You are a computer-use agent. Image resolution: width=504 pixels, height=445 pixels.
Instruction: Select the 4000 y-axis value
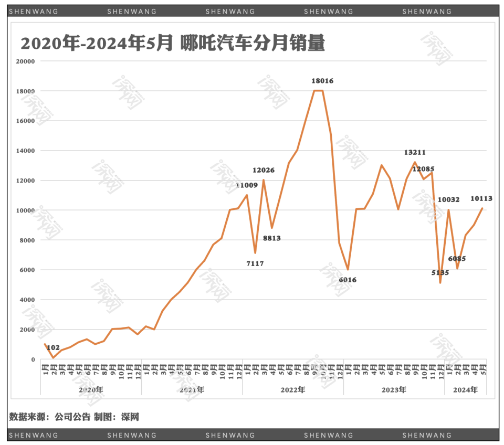[27, 300]
